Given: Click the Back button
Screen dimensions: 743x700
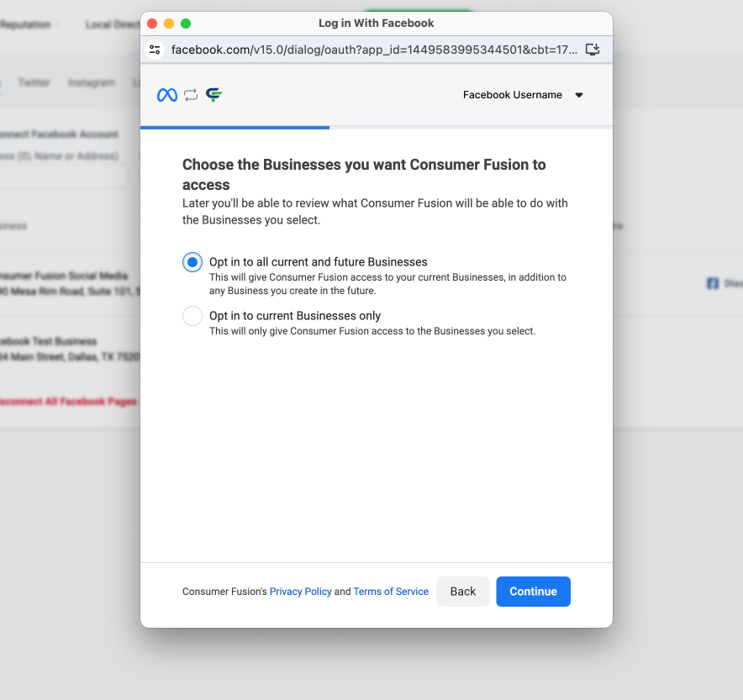Looking at the screenshot, I should point(463,592).
